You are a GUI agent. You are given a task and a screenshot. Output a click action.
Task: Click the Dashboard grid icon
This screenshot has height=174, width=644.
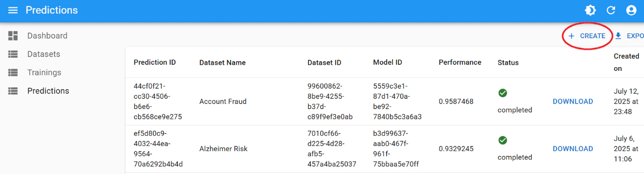point(13,35)
